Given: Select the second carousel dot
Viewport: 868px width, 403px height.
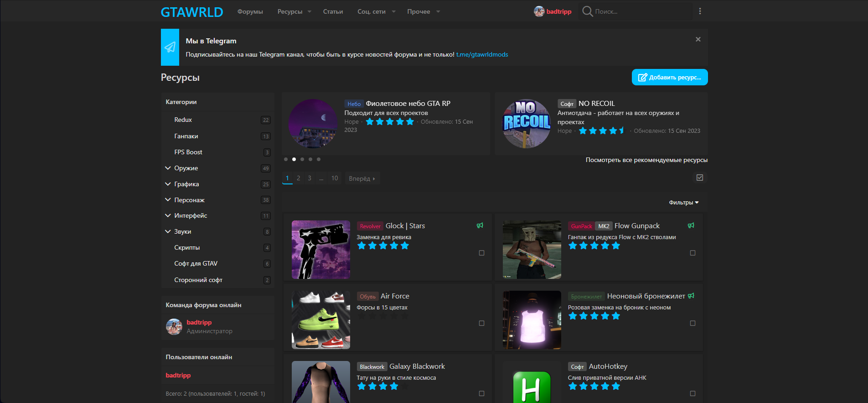Looking at the screenshot, I should click(x=294, y=159).
